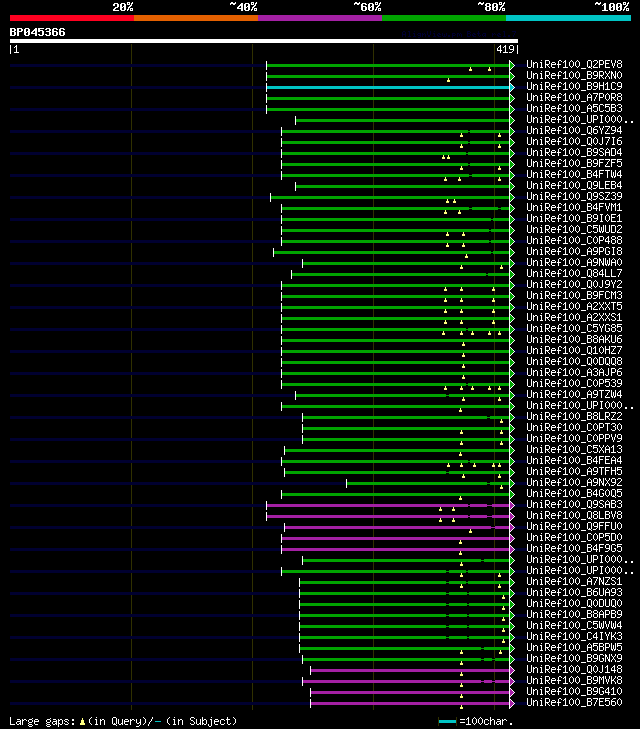Select hit UniRef100_A2XXS1
This screenshot has height=729, width=640.
574,318
